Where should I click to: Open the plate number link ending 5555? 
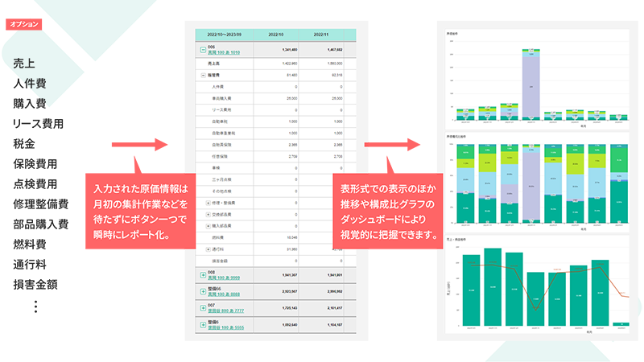point(224,328)
